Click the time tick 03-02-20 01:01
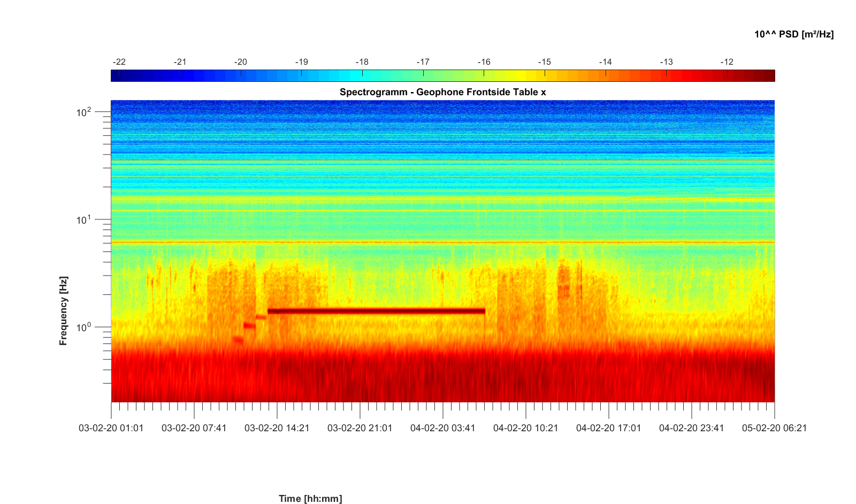 click(x=111, y=428)
